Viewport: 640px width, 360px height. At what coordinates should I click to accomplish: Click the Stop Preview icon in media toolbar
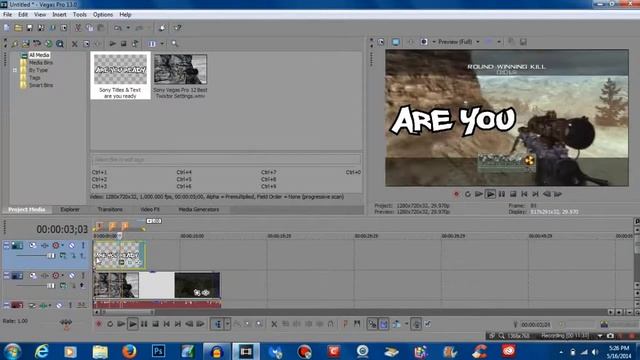(123, 44)
